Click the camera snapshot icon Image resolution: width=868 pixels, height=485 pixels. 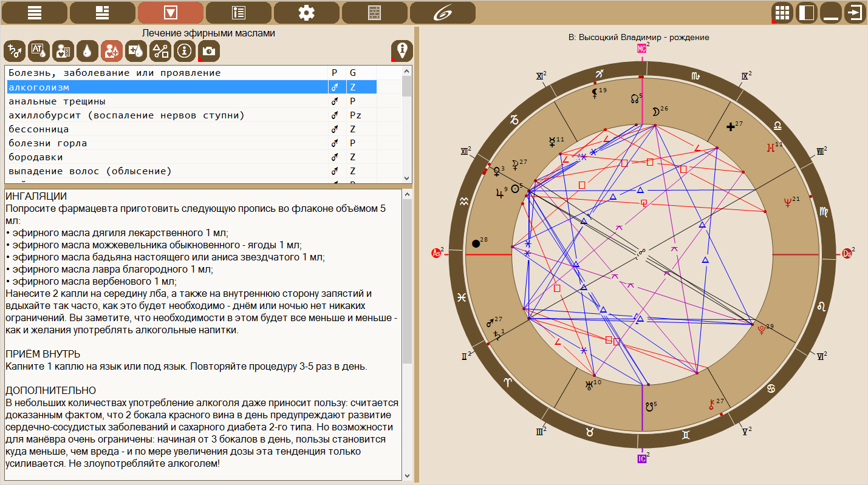tap(209, 52)
